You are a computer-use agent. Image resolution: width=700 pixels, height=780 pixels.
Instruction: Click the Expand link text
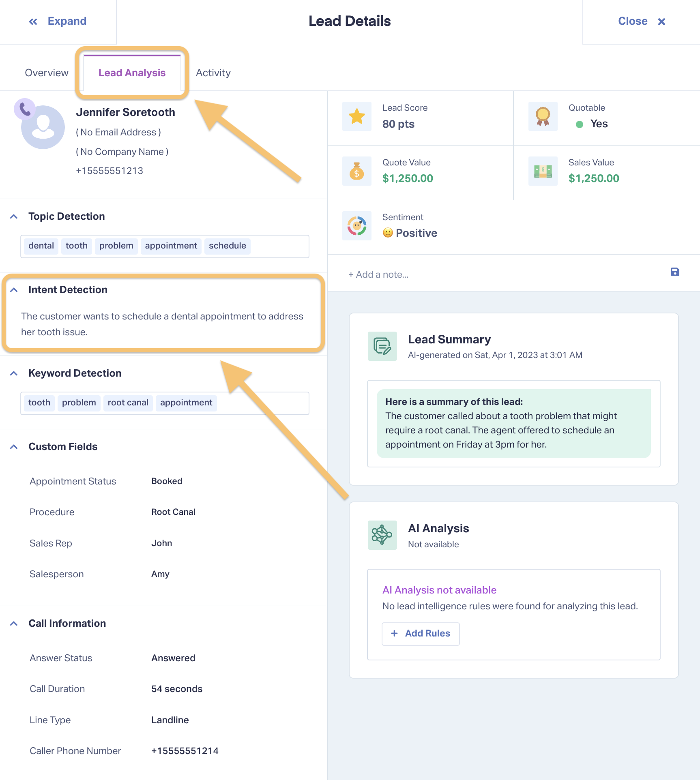[x=67, y=21]
